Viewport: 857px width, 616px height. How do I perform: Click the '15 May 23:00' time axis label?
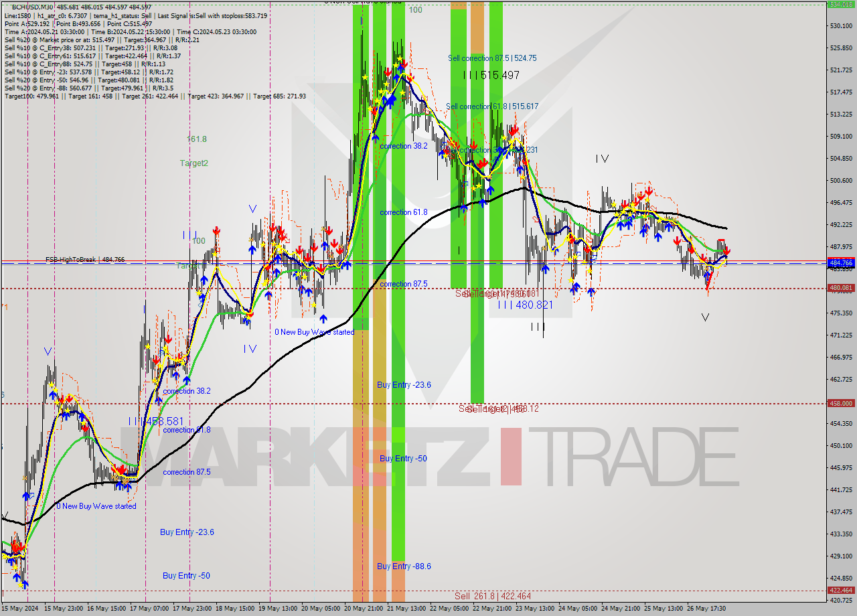pos(64,609)
